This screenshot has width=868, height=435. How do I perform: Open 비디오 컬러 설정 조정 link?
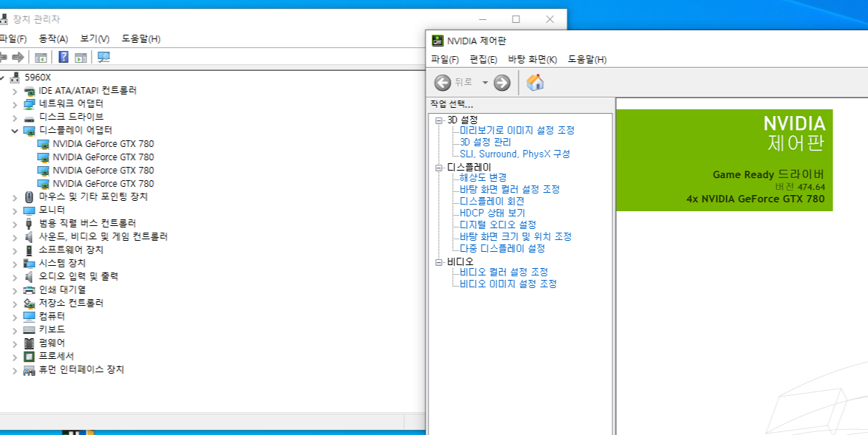click(504, 273)
